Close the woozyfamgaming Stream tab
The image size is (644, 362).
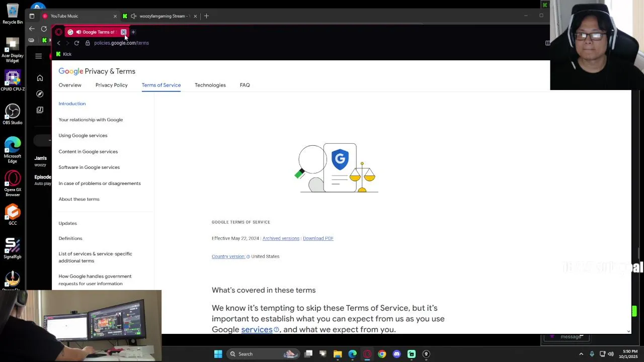(195, 16)
